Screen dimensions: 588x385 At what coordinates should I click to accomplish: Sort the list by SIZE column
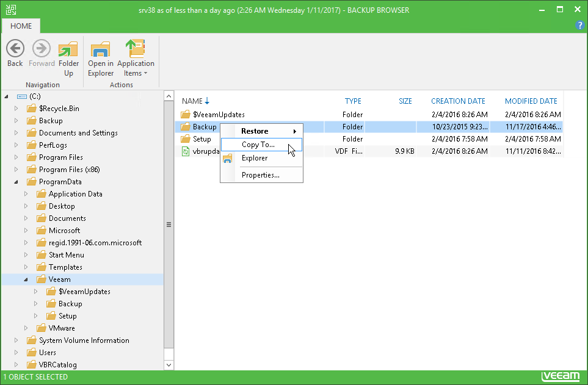click(x=405, y=101)
